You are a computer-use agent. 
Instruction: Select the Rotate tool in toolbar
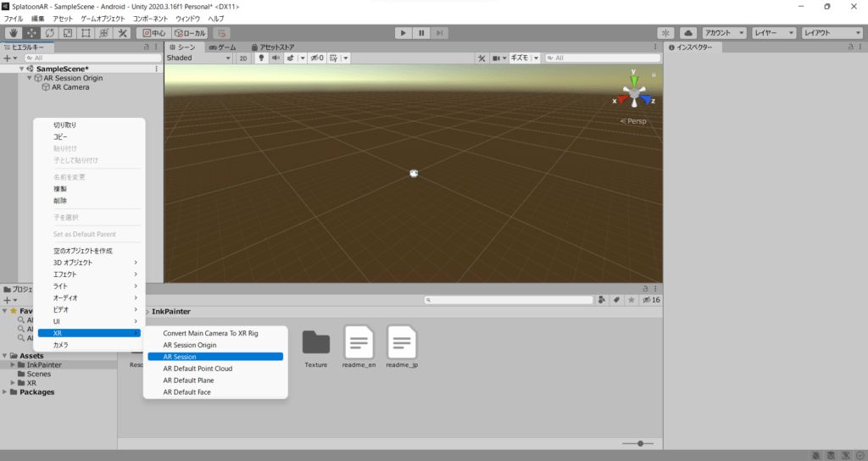50,33
